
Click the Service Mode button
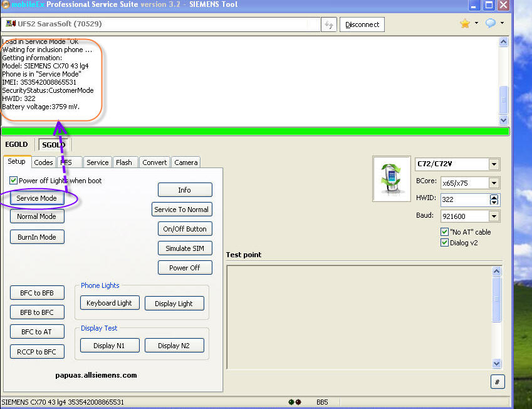[37, 198]
